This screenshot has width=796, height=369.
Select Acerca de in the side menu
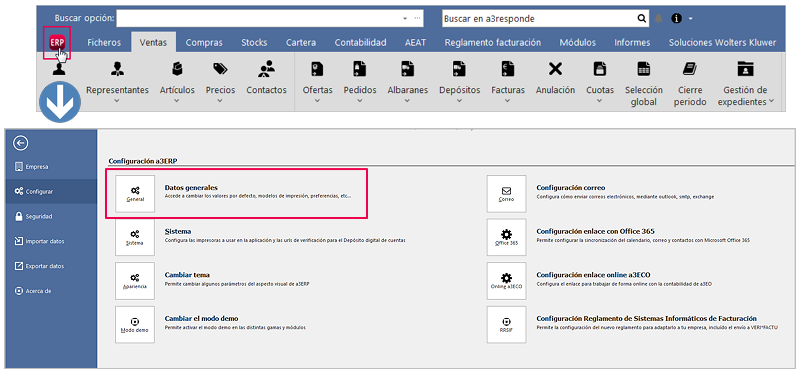51,291
